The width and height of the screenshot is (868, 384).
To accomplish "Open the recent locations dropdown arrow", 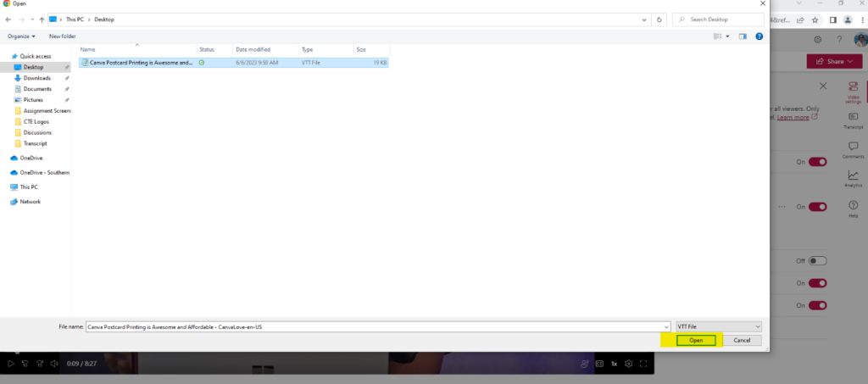I will tap(31, 19).
